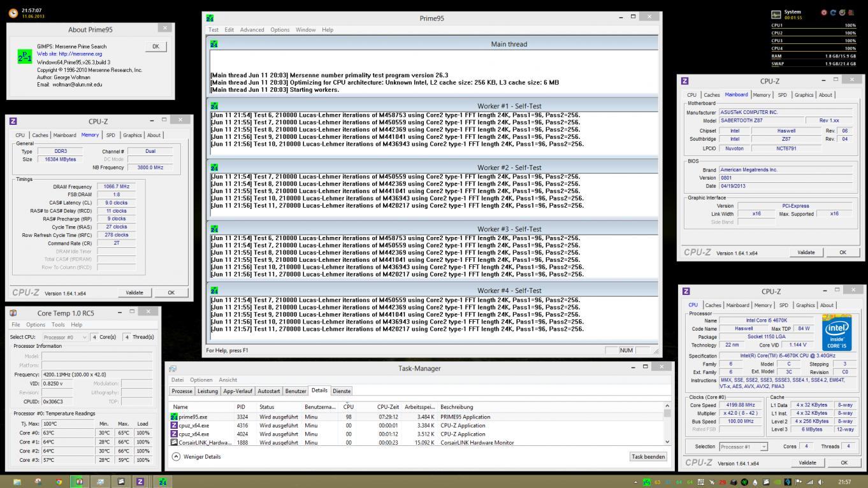Open the Options menu in Prime95
868x488 pixels.
(280, 30)
